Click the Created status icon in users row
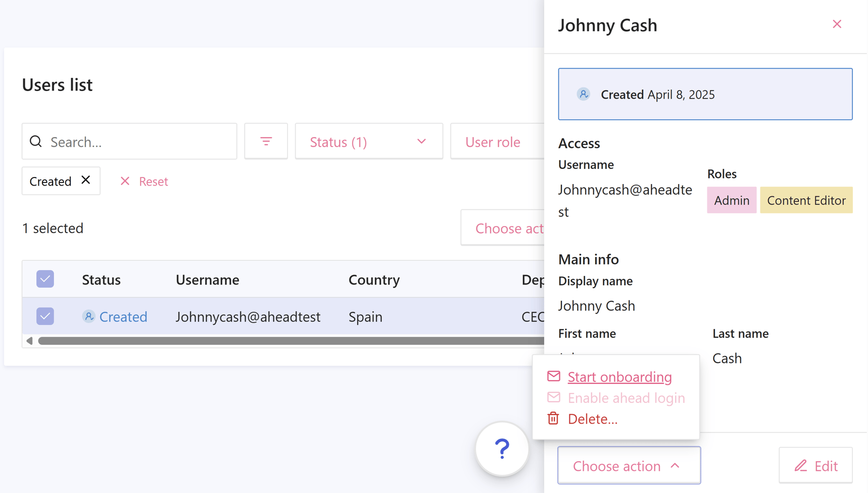This screenshot has width=868, height=493. [x=89, y=316]
